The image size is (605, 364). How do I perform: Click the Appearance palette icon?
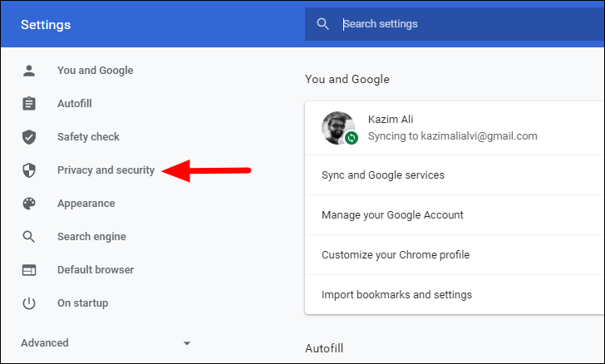[29, 204]
